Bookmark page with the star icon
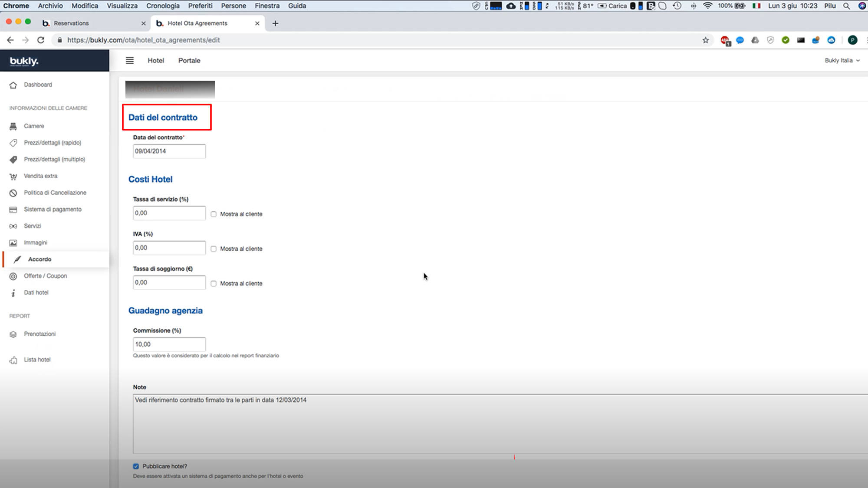868x488 pixels. click(706, 40)
